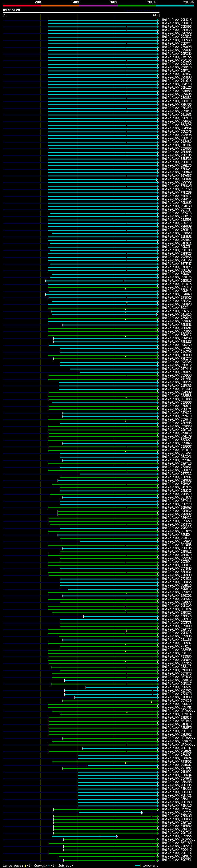Screen dimensions: 197x868
Task: Select hit label UniRef100_A7QJE3
Action: pyautogui.click(x=176, y=108)
